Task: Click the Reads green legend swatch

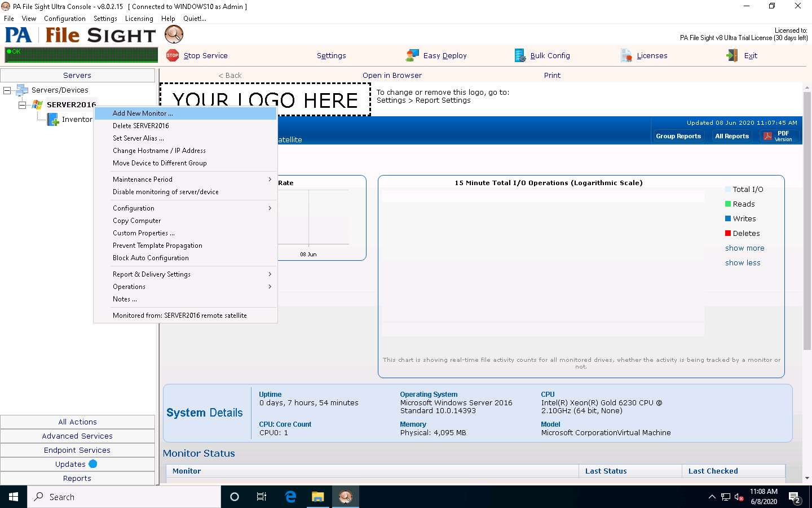Action: tap(728, 204)
